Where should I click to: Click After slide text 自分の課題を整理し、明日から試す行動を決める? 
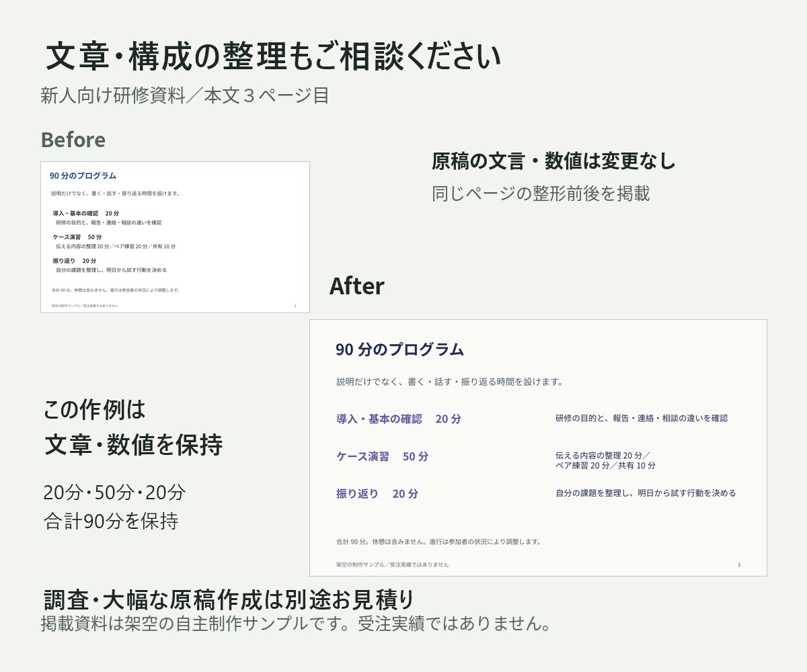(646, 493)
